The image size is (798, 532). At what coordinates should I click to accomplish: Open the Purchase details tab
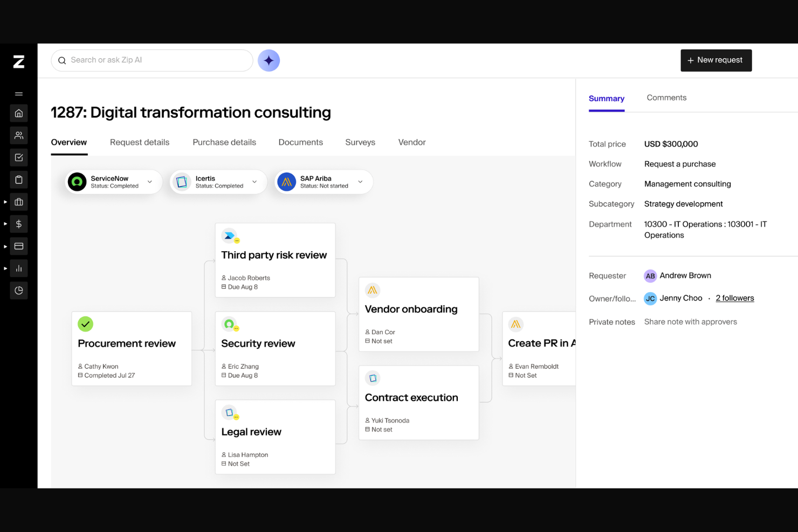point(224,142)
